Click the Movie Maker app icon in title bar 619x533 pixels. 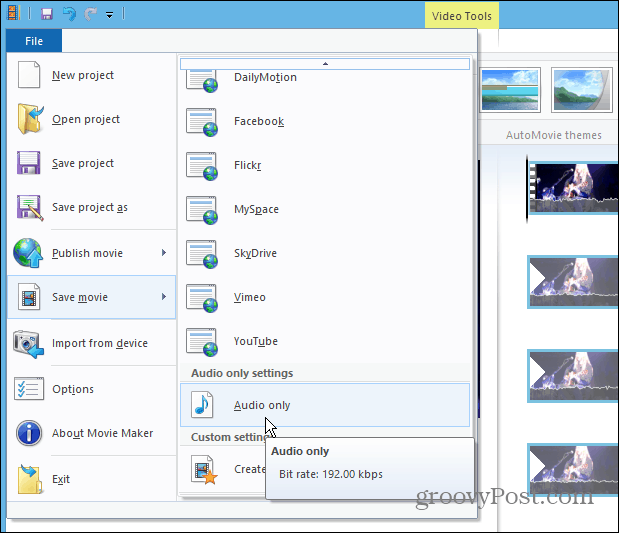point(13,13)
